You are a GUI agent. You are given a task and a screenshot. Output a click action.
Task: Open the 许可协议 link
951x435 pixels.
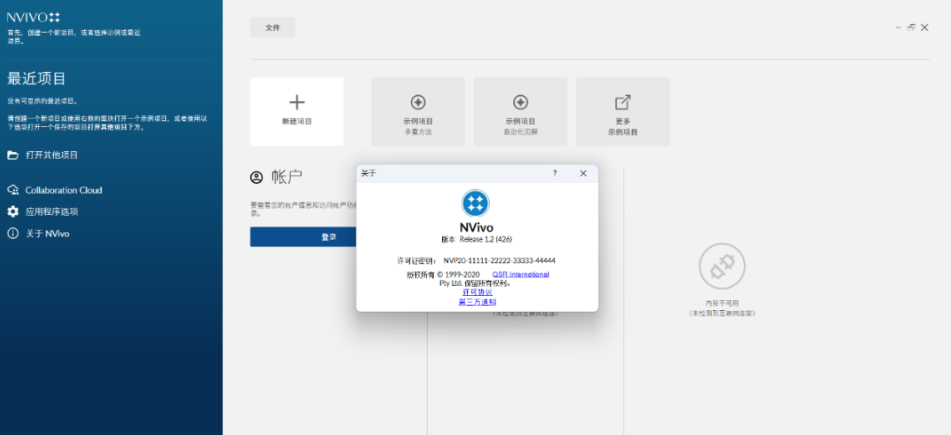tap(477, 292)
